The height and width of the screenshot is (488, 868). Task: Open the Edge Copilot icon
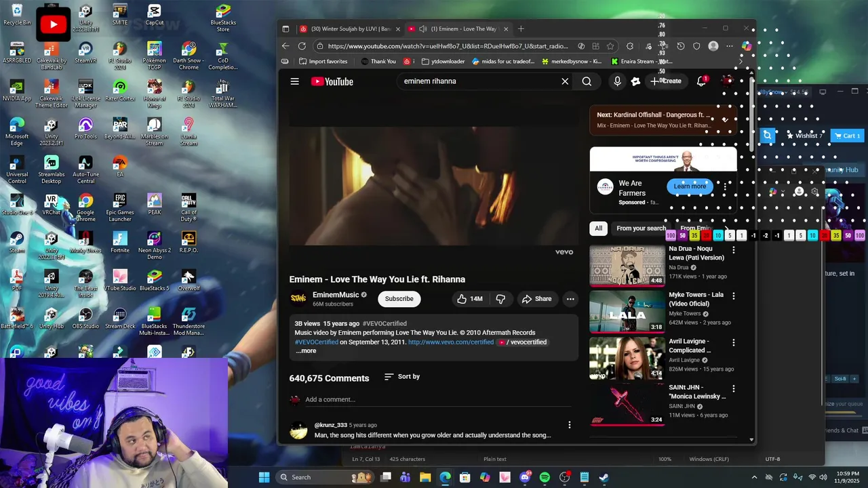click(746, 46)
